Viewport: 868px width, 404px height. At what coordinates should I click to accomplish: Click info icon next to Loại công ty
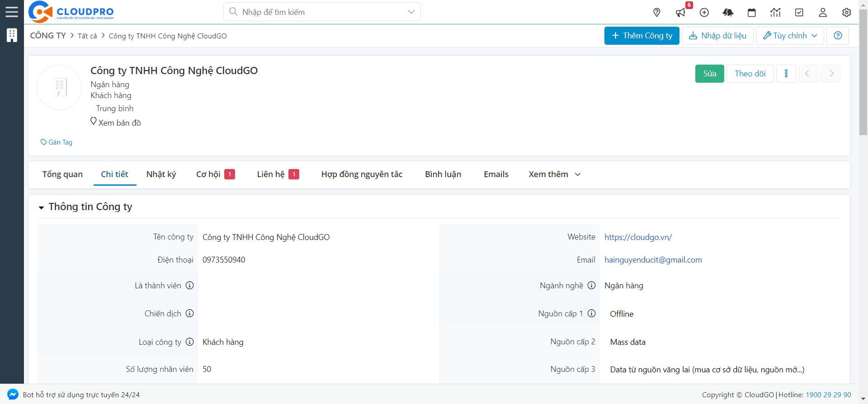pyautogui.click(x=190, y=342)
